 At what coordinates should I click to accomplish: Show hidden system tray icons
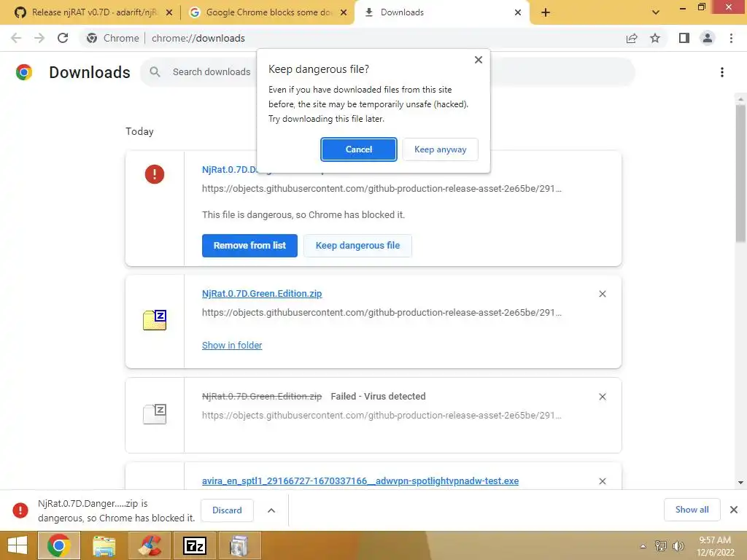point(643,546)
